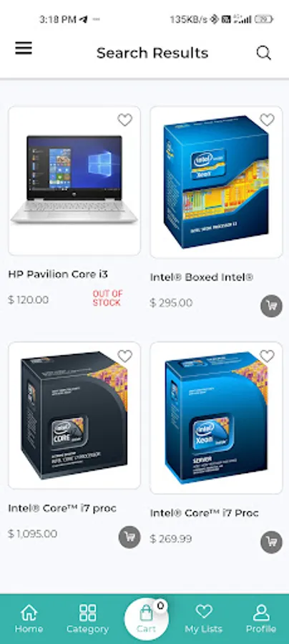
Task: Open HP Pavilion laptop product image
Action: [74, 181]
